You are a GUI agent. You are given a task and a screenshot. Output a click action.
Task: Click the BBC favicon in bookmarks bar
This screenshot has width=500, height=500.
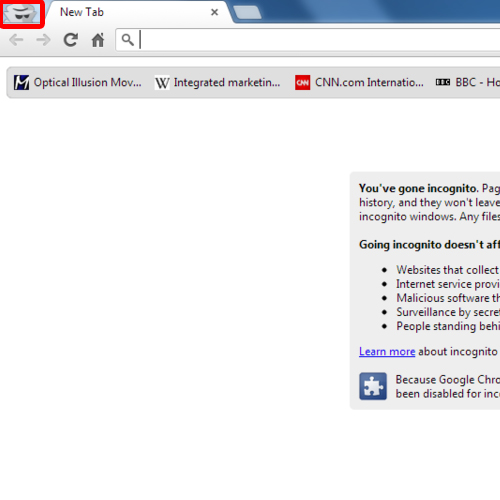point(443,82)
